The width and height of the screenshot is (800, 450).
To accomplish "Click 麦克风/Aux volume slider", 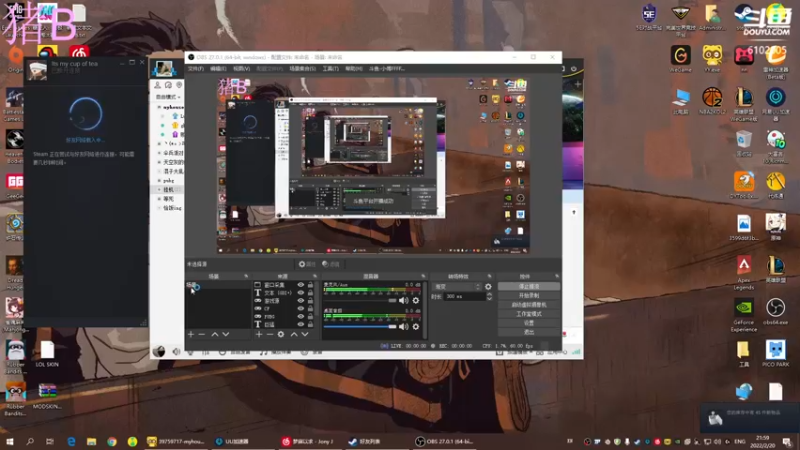I will pyautogui.click(x=360, y=301).
